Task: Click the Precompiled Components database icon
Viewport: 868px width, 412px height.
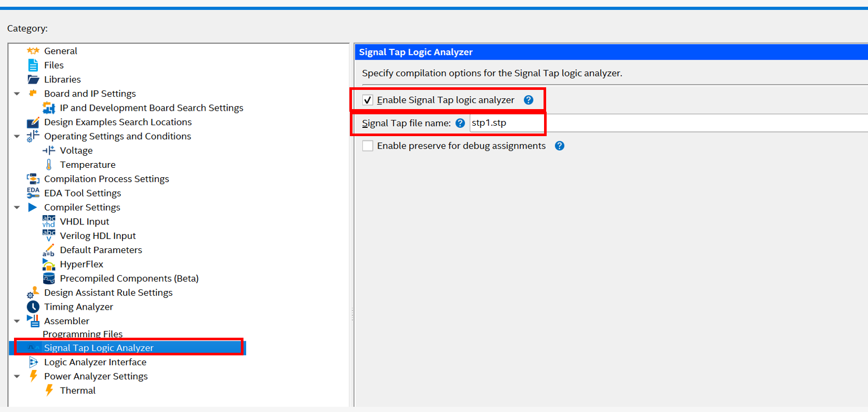Action: [x=49, y=278]
